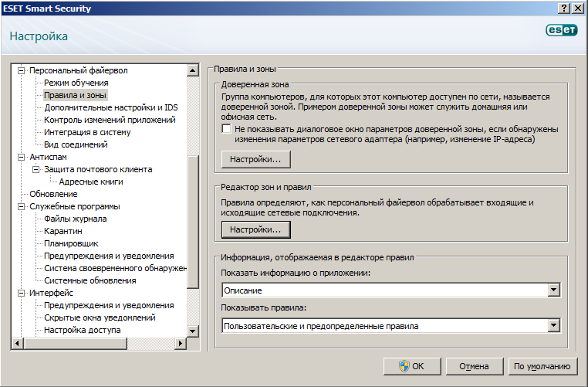Click tree vertical scrollbar up arrow
The width and height of the screenshot is (588, 387).
coord(193,70)
